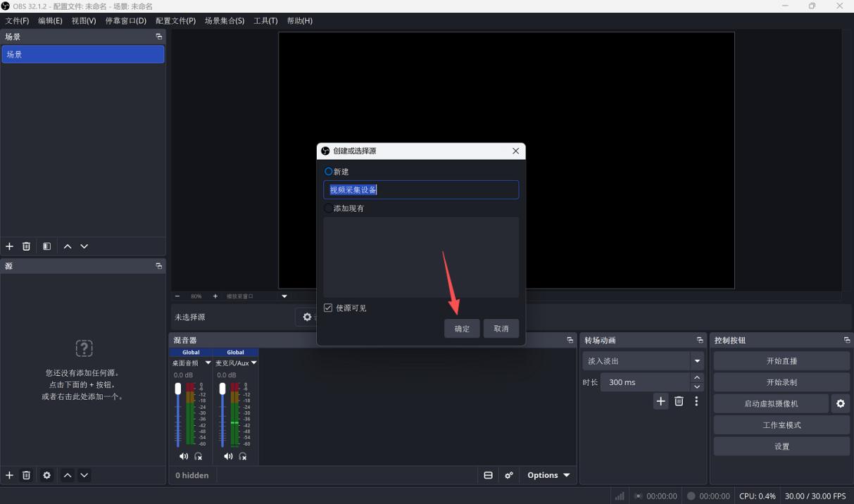854x504 pixels.
Task: Click 启动虚拟摄像机 button
Action: click(x=771, y=404)
